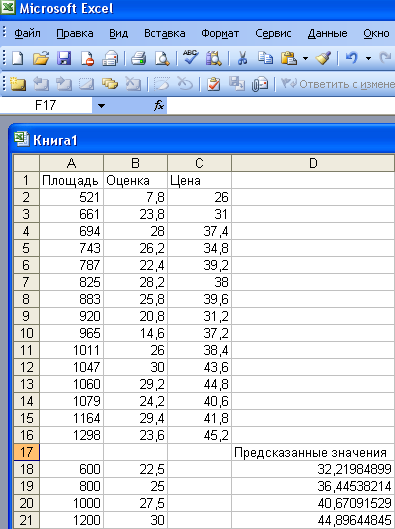Select column B header

[135, 163]
